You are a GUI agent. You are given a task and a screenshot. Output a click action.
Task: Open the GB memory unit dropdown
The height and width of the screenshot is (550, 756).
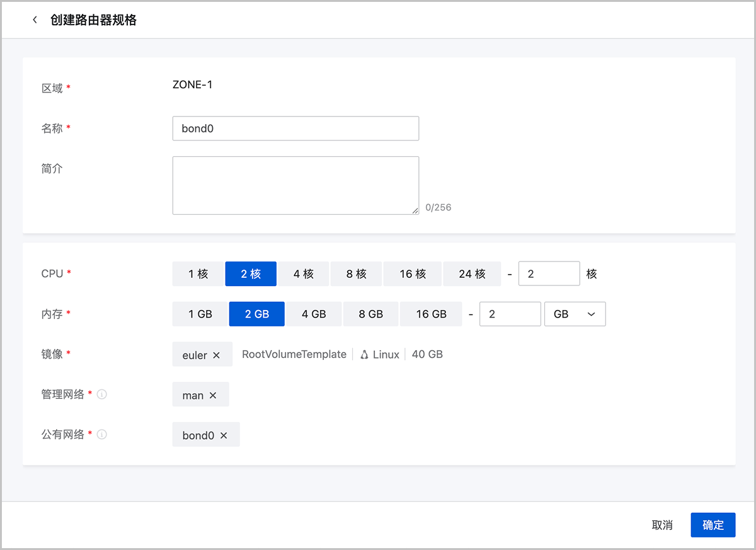(x=575, y=314)
